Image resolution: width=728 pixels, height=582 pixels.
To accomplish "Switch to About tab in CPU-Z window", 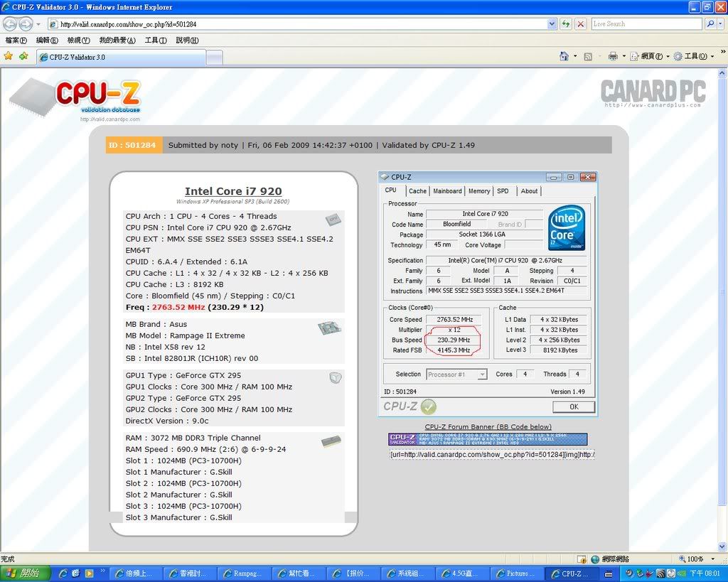I will click(529, 190).
